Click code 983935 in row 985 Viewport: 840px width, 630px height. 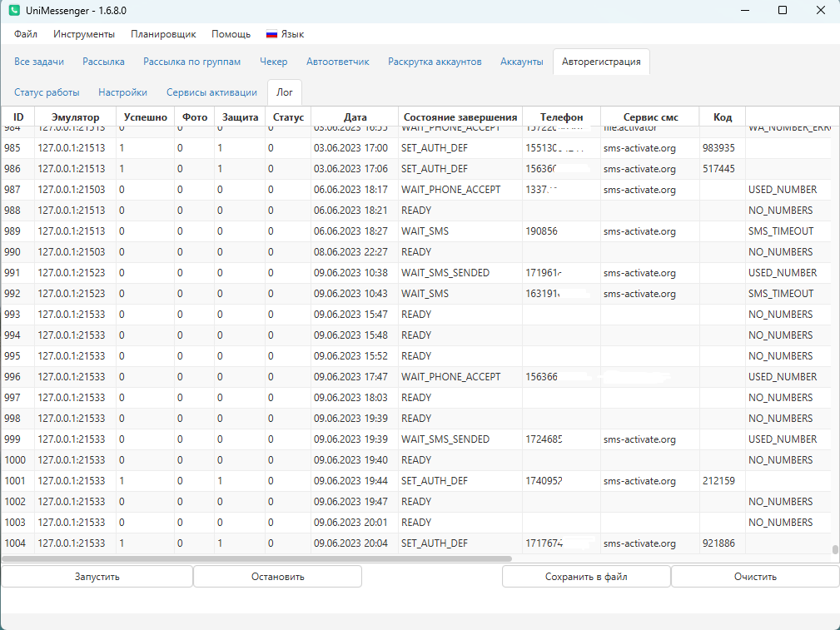click(x=718, y=148)
